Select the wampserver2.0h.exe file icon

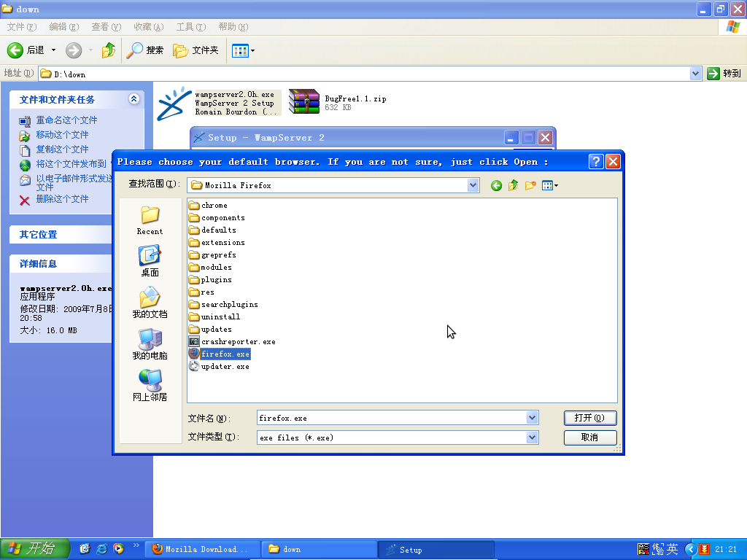click(174, 103)
